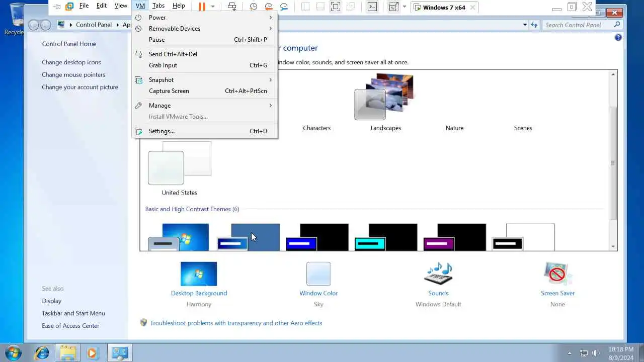Click the pin toolbar icon
Image resolution: width=644 pixels, height=362 pixels.
click(x=57, y=7)
